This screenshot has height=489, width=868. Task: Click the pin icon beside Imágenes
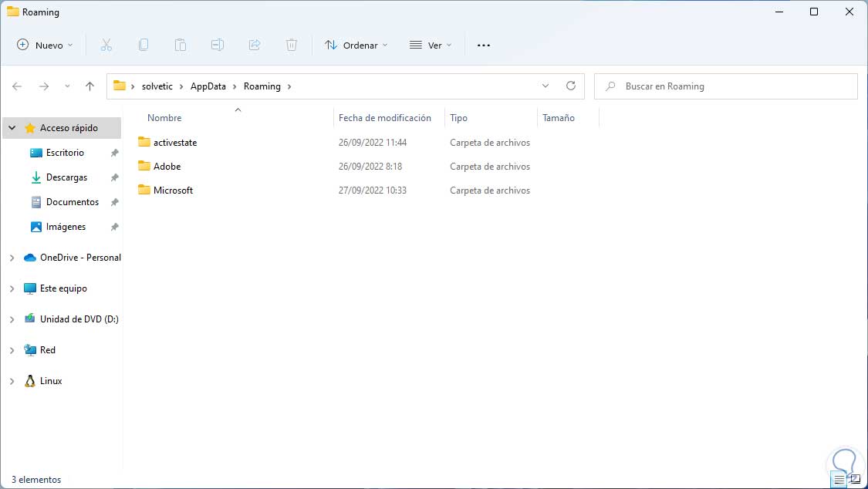coord(115,227)
